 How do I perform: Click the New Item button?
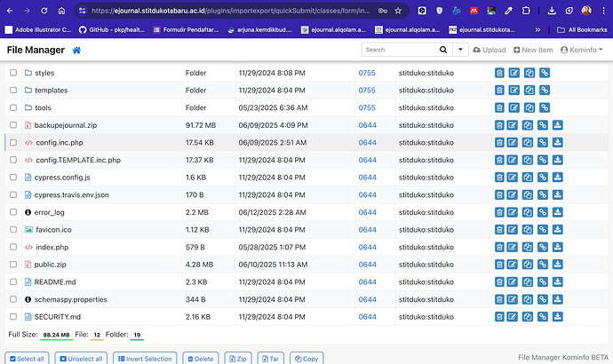click(533, 50)
